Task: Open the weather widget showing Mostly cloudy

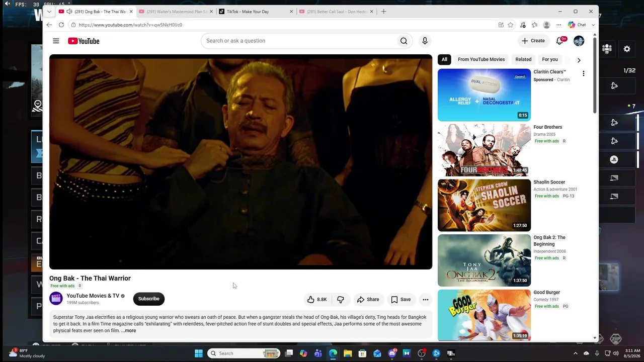Action: [27, 353]
